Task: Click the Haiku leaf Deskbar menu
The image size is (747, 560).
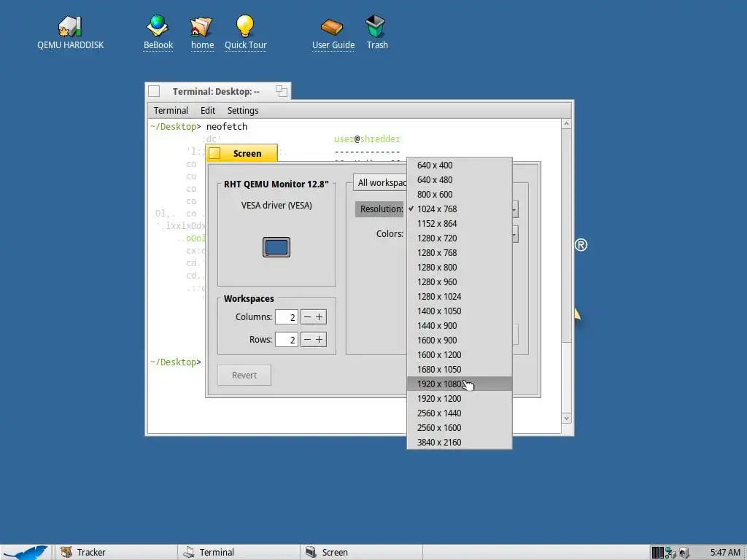Action: (25, 553)
